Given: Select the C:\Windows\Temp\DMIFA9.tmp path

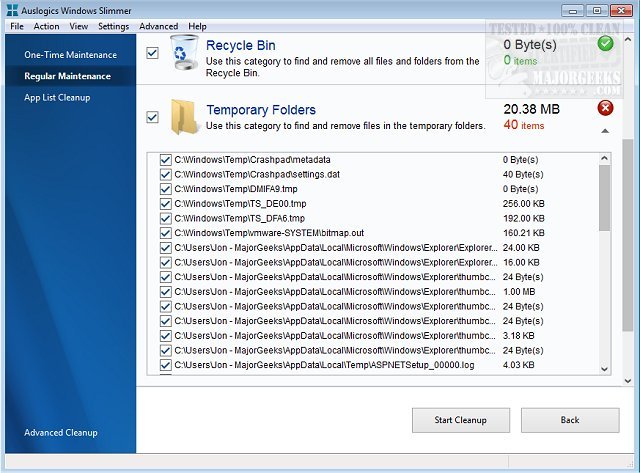Looking at the screenshot, I should pos(236,189).
